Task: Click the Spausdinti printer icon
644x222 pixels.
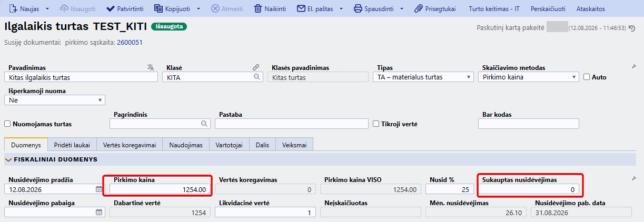Action: click(358, 9)
